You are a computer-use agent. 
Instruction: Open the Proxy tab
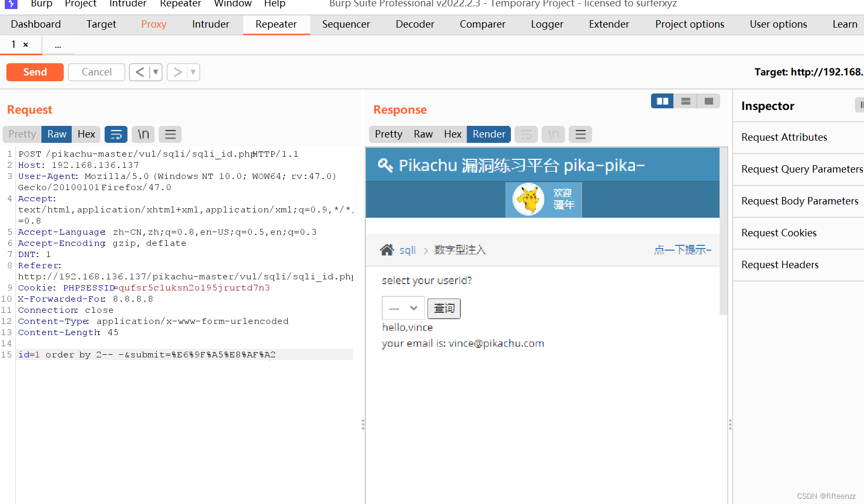(x=154, y=24)
